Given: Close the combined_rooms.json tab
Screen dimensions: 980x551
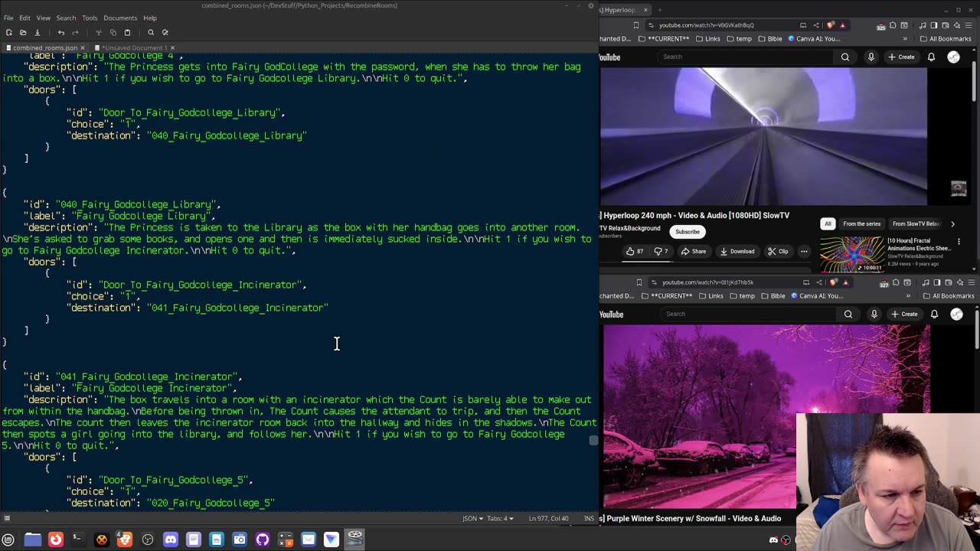Looking at the screenshot, I should point(83,47).
